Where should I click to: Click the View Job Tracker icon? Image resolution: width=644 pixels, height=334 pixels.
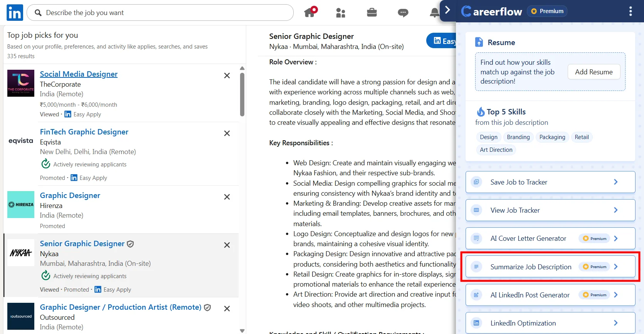point(476,210)
